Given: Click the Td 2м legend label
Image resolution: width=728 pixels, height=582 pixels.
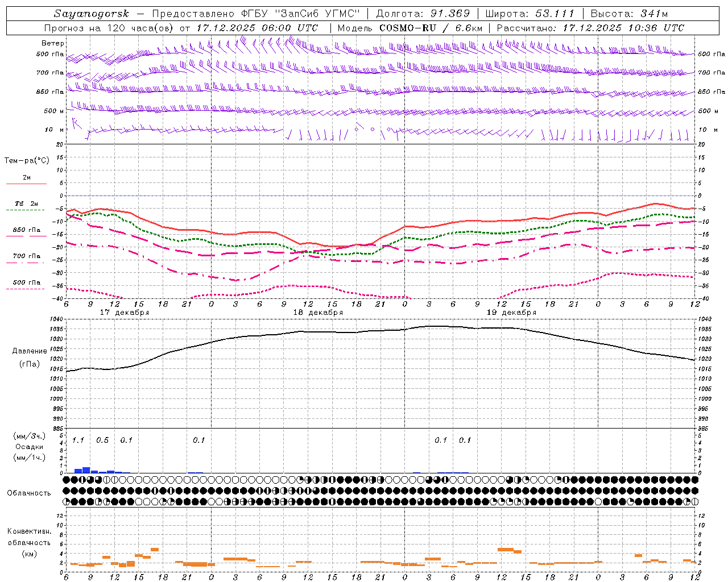Looking at the screenshot, I should (x=27, y=203).
